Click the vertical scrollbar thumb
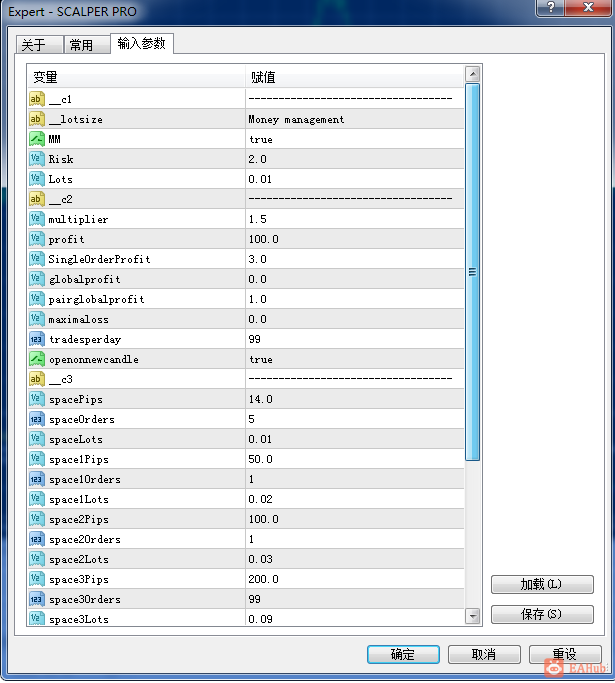Screen dimensions: 615x683 pyautogui.click(x=473, y=272)
